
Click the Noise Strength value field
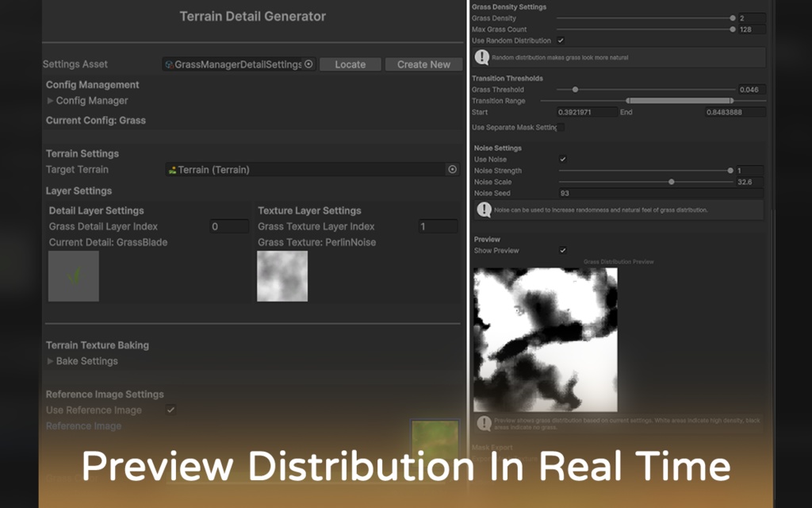(750, 171)
